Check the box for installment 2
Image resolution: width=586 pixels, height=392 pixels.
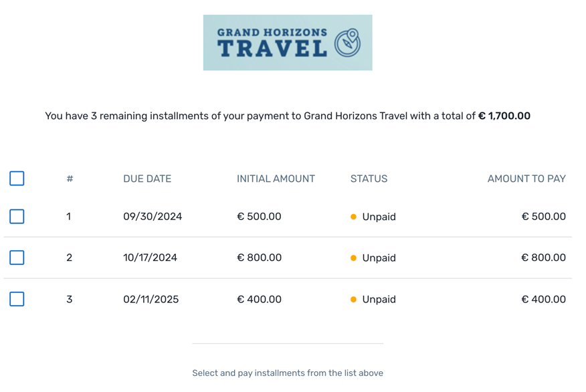tap(17, 258)
